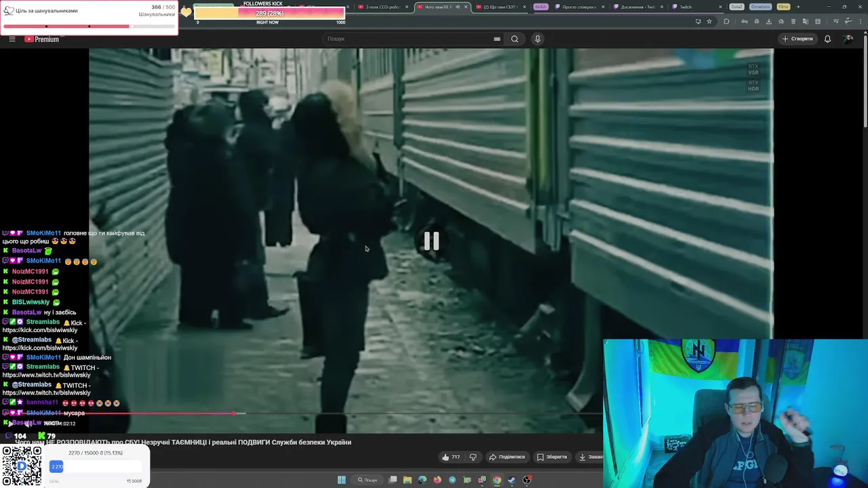Click the taskbar Пошук search box

368,480
